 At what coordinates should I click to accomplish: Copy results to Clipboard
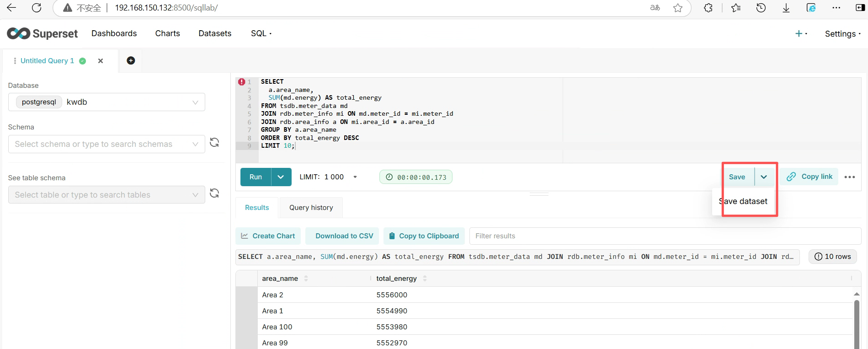[x=424, y=236]
